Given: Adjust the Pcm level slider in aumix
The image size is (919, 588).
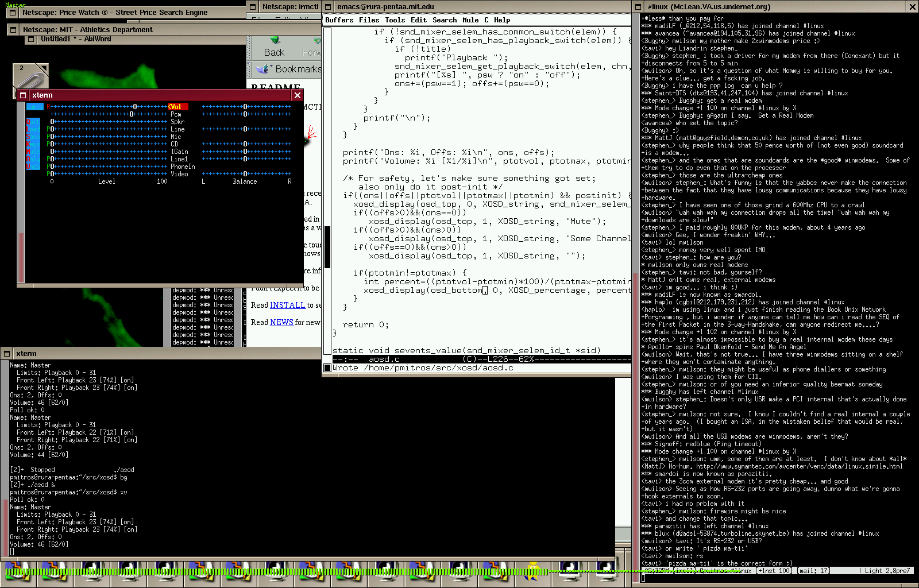Looking at the screenshot, I should [109, 114].
